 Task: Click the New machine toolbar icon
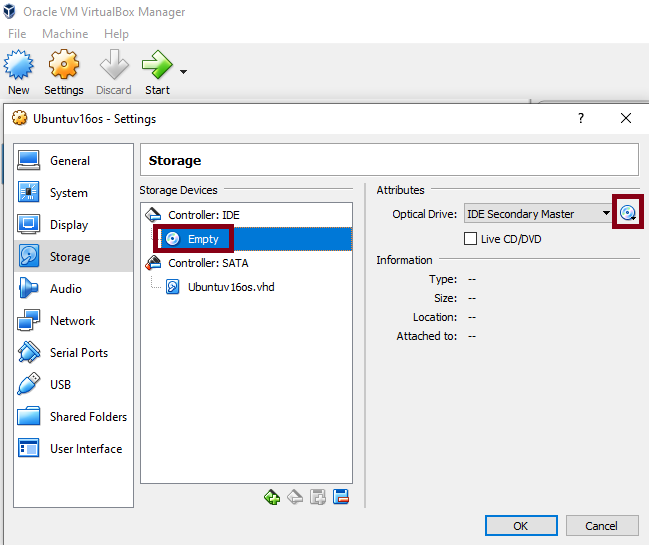click(x=19, y=65)
